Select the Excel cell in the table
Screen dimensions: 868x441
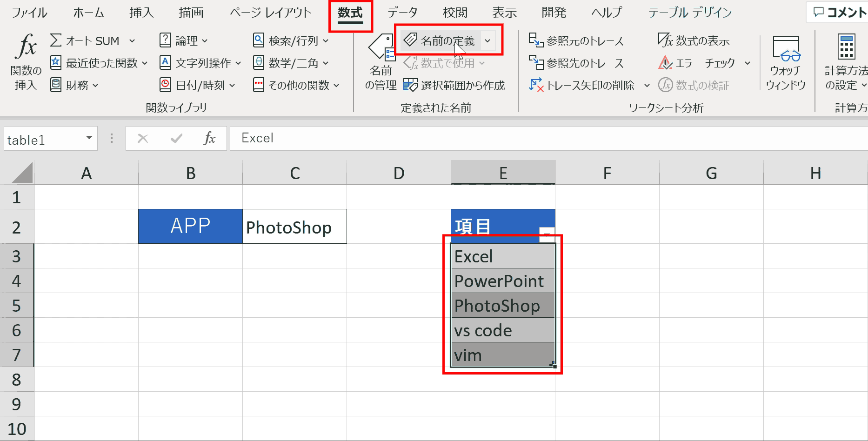click(503, 256)
